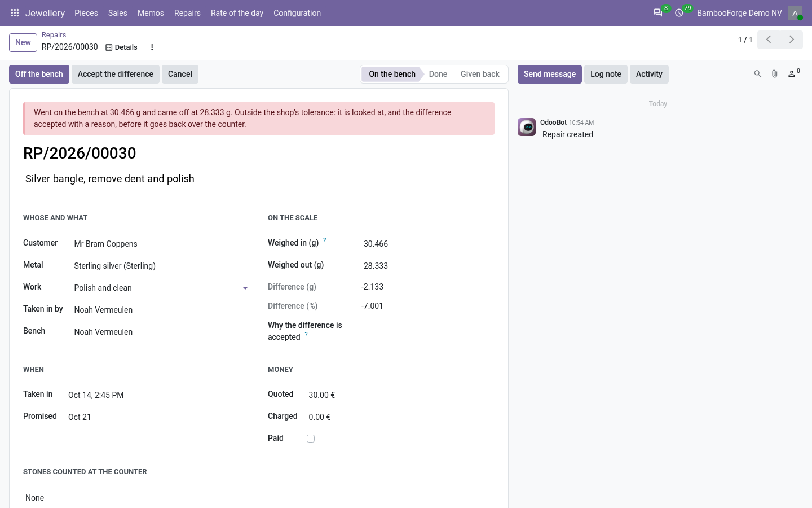Select the Given back status stage
This screenshot has width=812, height=508.
point(480,74)
